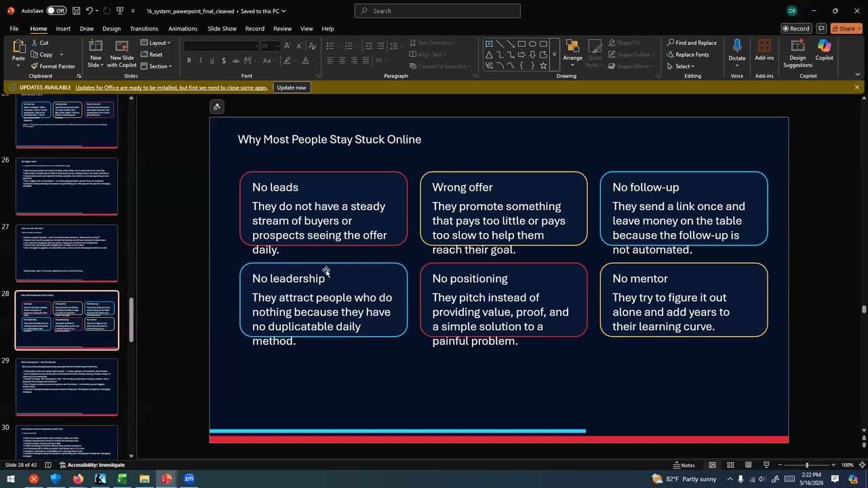
Task: Launch Copilot from the ribbon
Action: (x=824, y=51)
